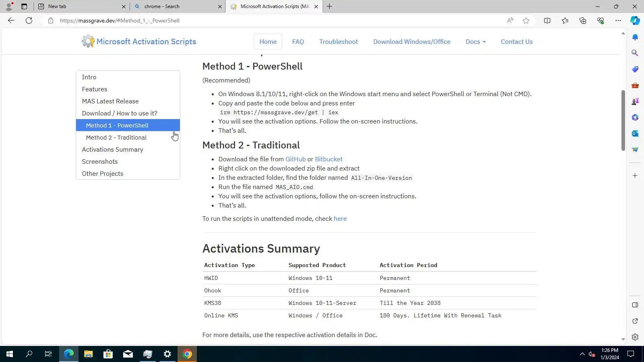
Task: View site information lock icon
Action: click(51, 21)
